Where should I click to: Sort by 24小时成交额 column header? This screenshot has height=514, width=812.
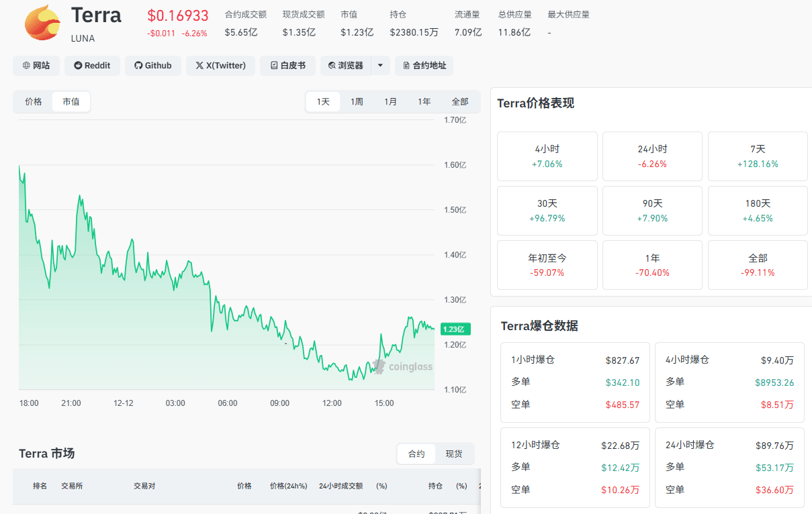pos(341,486)
